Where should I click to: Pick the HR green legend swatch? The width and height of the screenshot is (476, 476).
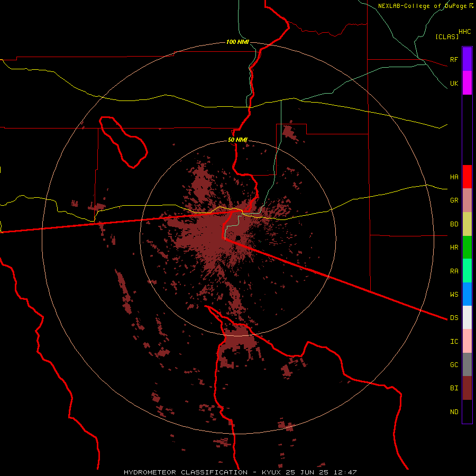(x=467, y=248)
